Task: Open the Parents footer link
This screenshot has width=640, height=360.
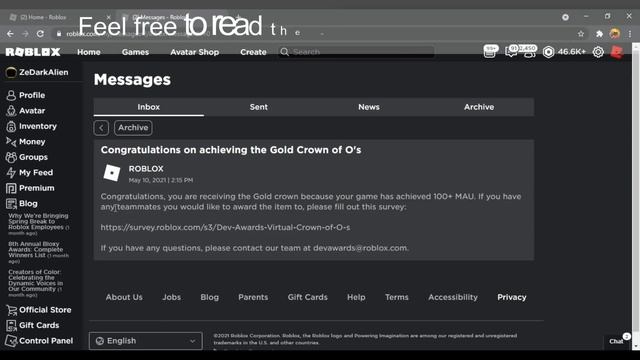Action: 253,297
